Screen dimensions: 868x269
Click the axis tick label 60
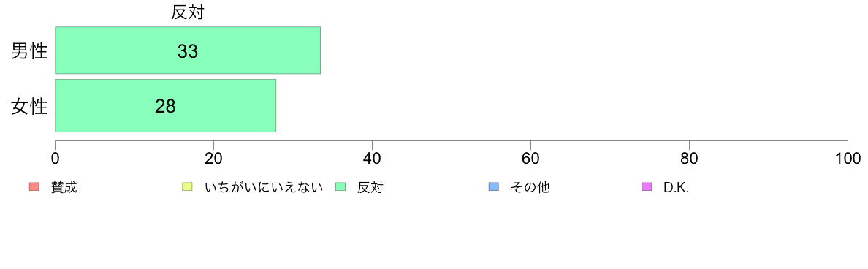(x=531, y=159)
